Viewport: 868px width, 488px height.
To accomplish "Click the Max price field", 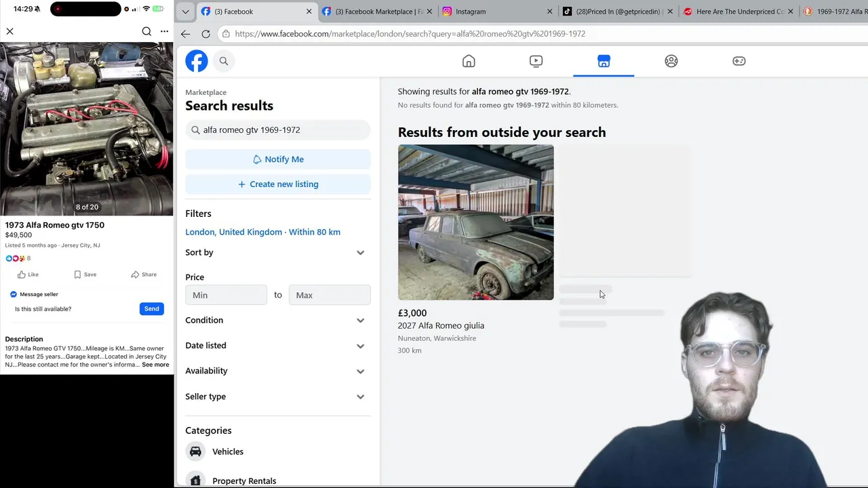I will [x=330, y=295].
